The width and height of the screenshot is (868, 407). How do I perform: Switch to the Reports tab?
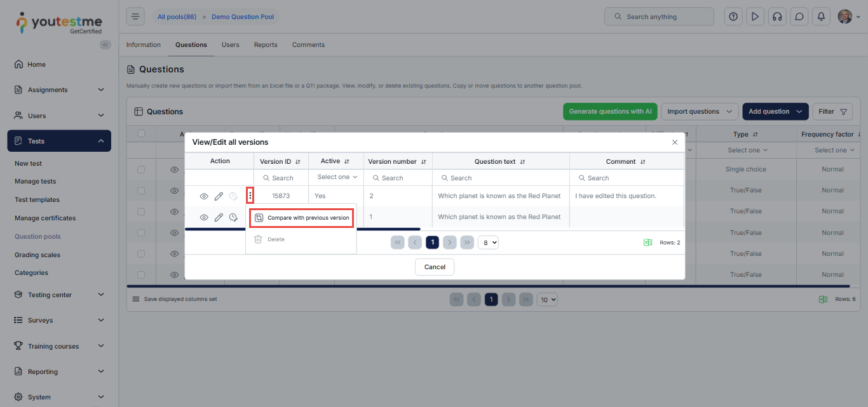coord(266,45)
